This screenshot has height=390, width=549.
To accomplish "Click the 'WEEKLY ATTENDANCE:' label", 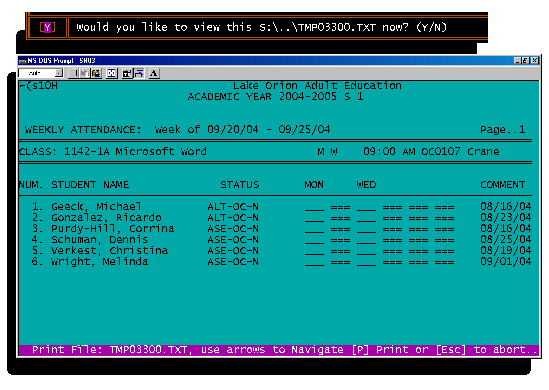I will [83, 130].
